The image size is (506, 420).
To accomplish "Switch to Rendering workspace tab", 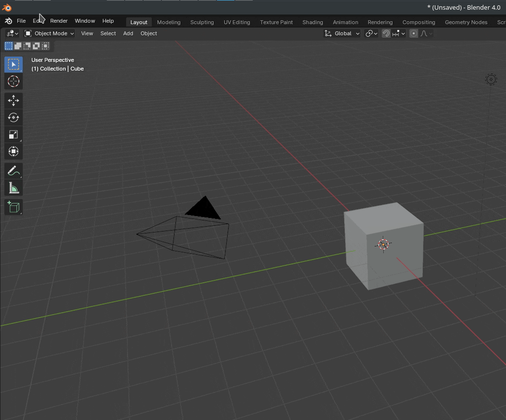I will pos(380,22).
